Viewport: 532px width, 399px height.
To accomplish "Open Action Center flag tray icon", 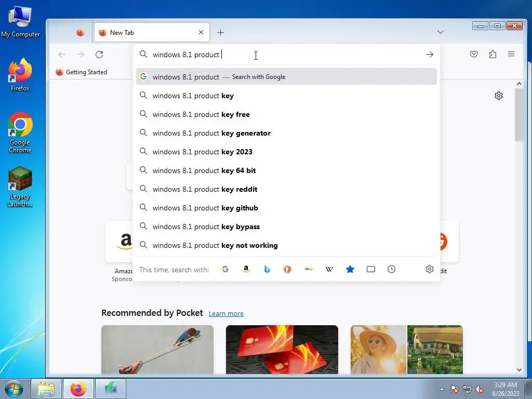I will pos(455,389).
